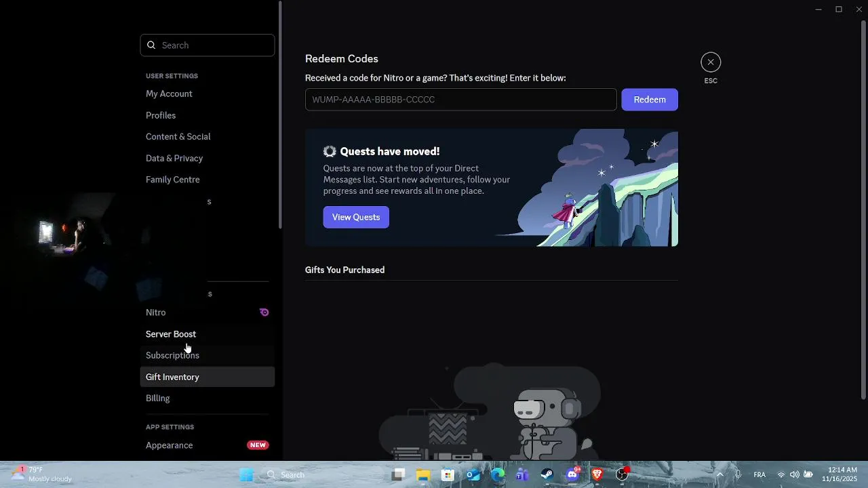This screenshot has height=488, width=868.
Task: Open Steam from the taskbar
Action: (547, 475)
